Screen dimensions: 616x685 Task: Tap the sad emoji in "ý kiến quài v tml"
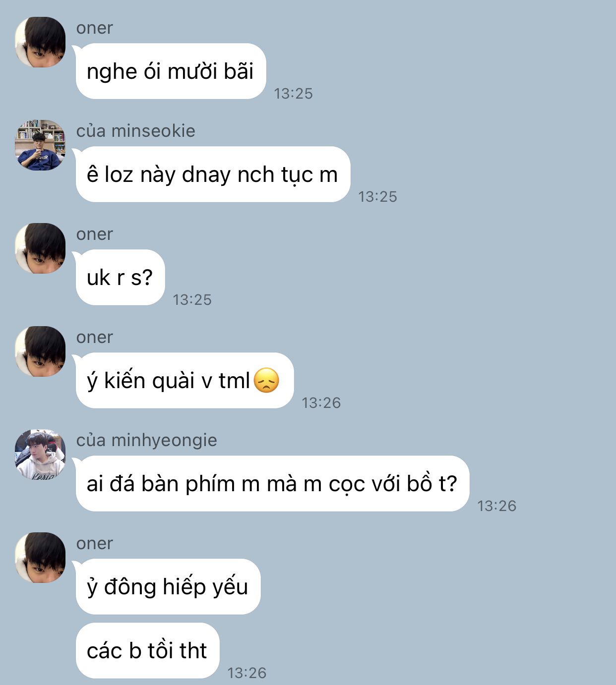(x=266, y=381)
